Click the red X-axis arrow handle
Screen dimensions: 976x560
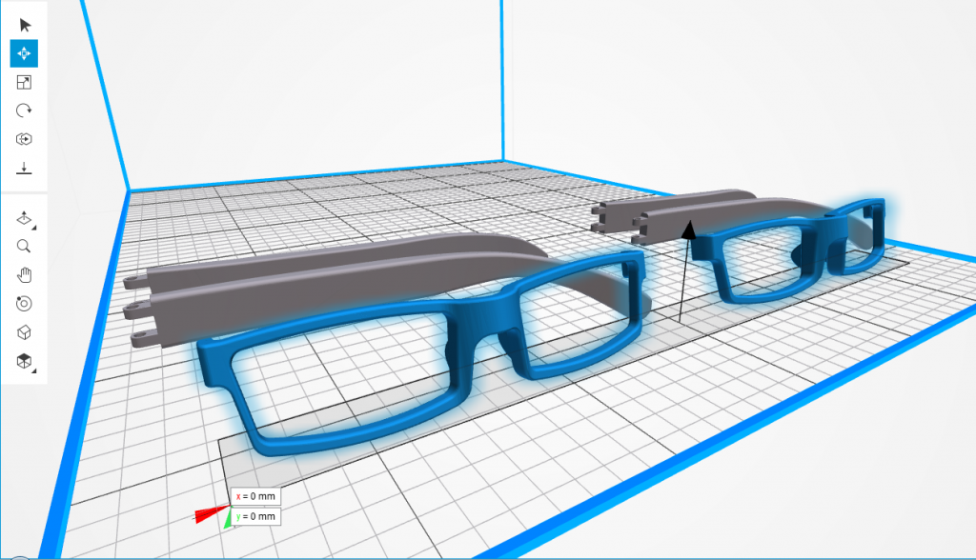click(x=207, y=515)
